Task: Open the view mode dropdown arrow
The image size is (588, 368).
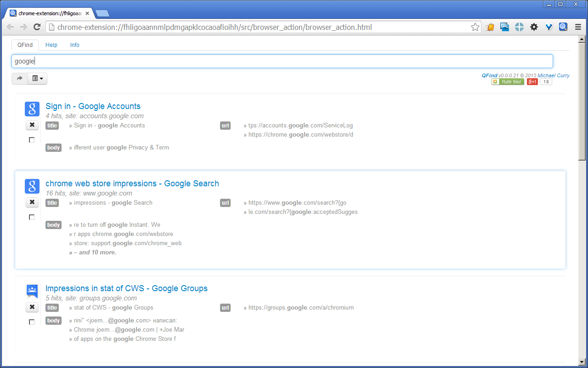Action: 41,78
